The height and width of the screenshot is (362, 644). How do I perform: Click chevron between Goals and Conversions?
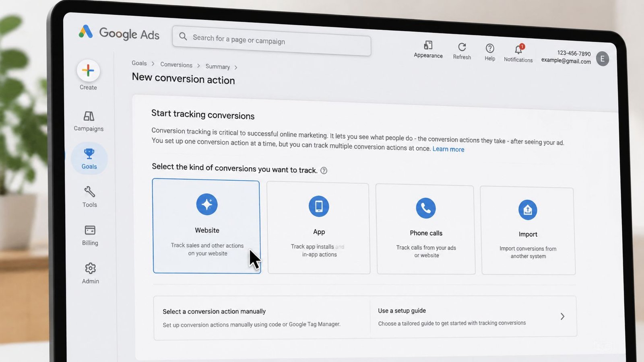(x=153, y=64)
